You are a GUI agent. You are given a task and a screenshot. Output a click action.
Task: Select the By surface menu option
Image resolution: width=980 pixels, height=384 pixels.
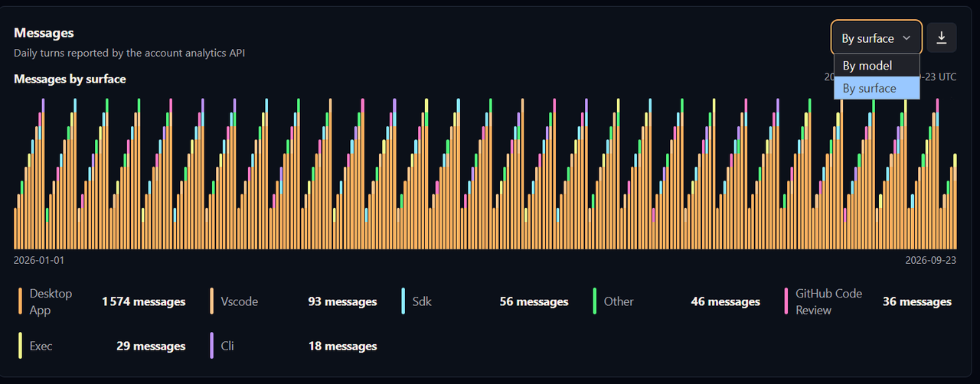(877, 88)
